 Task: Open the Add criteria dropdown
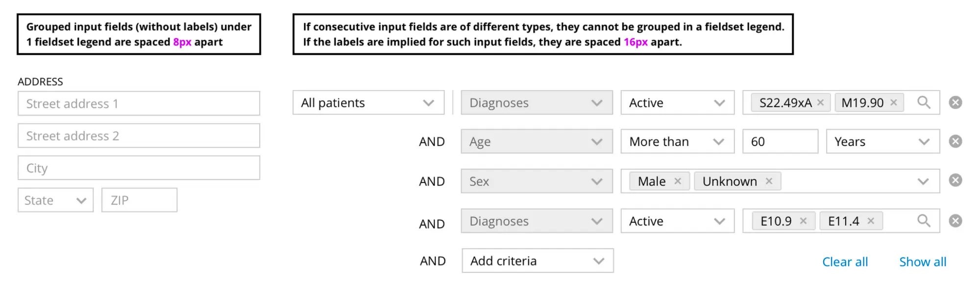pyautogui.click(x=538, y=261)
